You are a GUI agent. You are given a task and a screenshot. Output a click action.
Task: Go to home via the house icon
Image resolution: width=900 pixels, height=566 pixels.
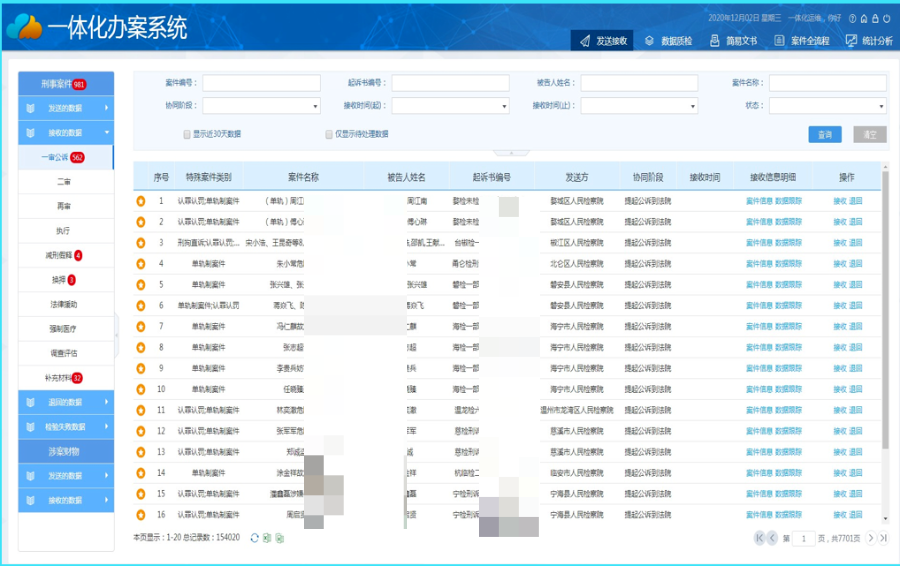click(864, 18)
